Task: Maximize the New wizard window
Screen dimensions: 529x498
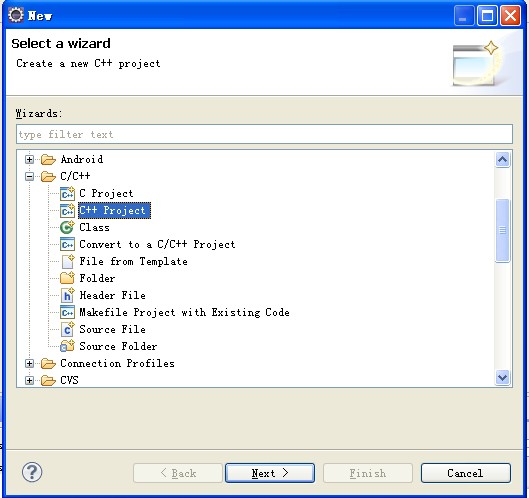Action: (x=487, y=15)
